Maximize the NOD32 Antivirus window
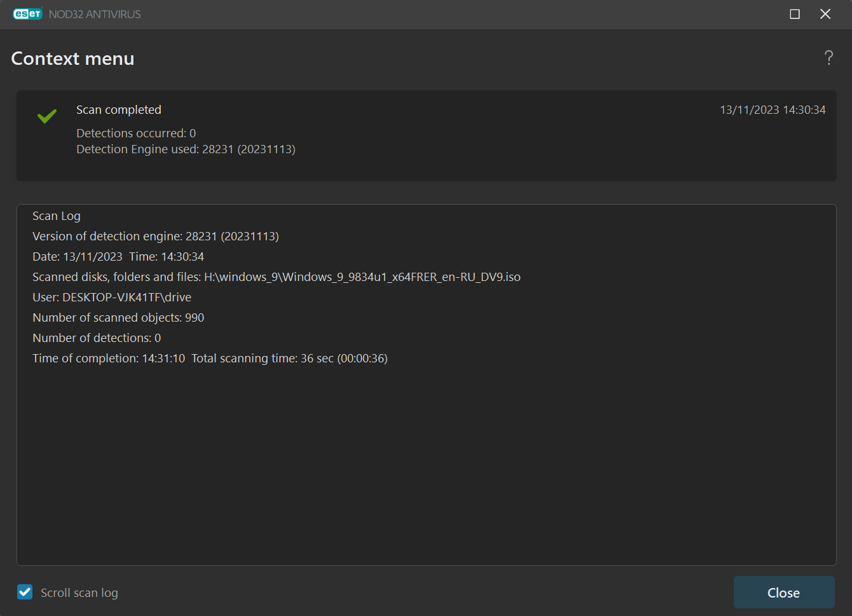852x616 pixels. (x=795, y=14)
